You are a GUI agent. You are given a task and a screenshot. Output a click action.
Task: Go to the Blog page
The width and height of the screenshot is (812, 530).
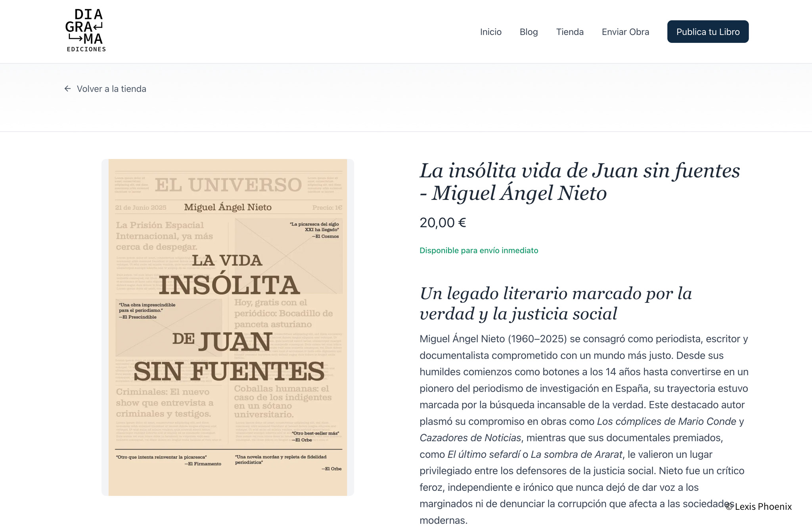pos(529,32)
